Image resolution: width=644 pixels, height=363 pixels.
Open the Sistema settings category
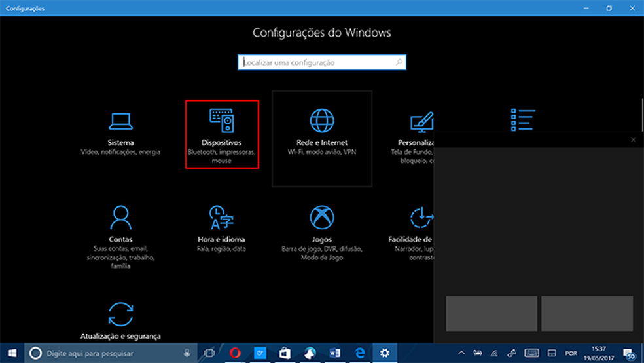point(120,134)
